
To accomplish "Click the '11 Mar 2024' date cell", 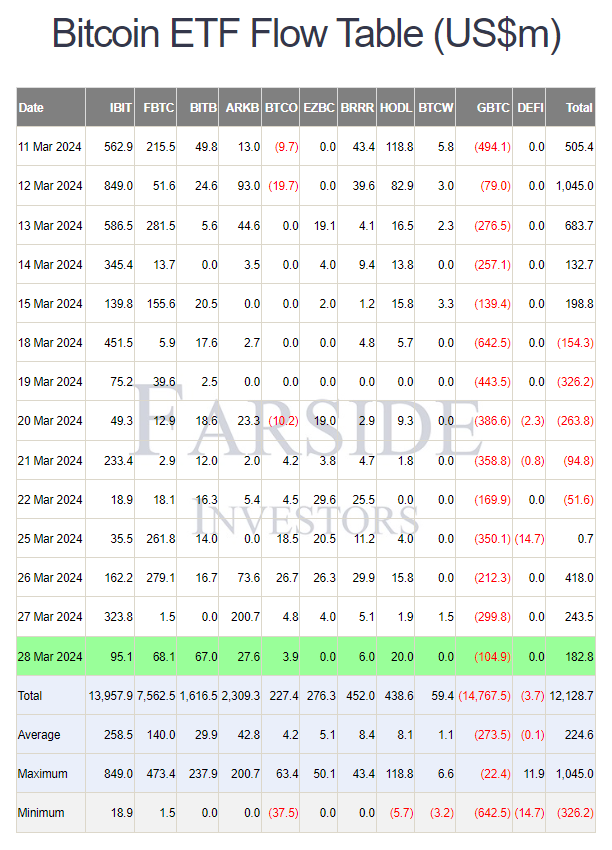I will click(50, 147).
